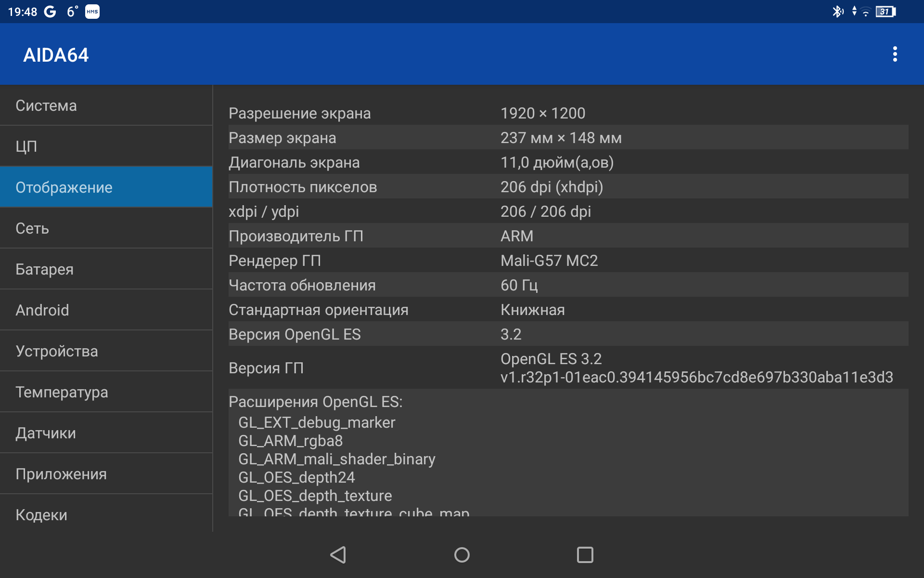The height and width of the screenshot is (578, 924).
Task: Tap the HMS notification icon
Action: (x=92, y=12)
